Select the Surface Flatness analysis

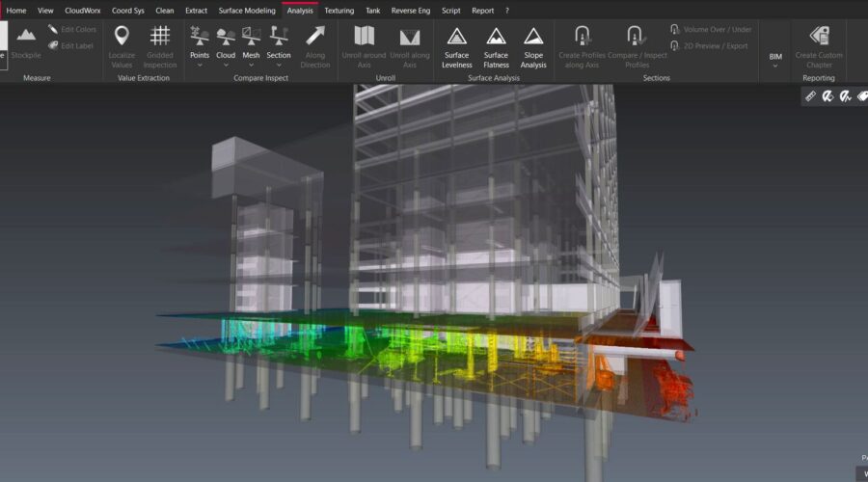[496, 44]
